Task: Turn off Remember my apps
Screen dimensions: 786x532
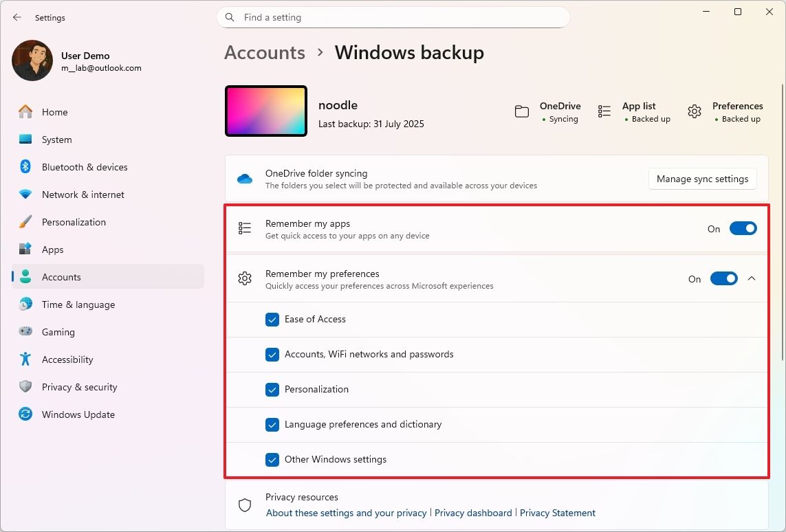Action: (x=743, y=228)
